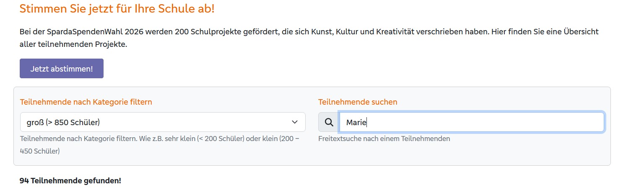
Task: Click the number '94' in results count
Action: tap(24, 181)
